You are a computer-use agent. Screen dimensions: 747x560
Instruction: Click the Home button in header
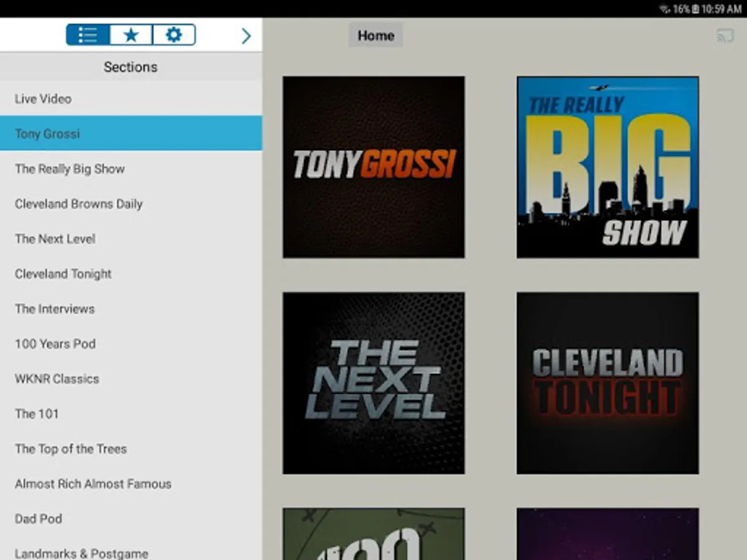pos(375,35)
